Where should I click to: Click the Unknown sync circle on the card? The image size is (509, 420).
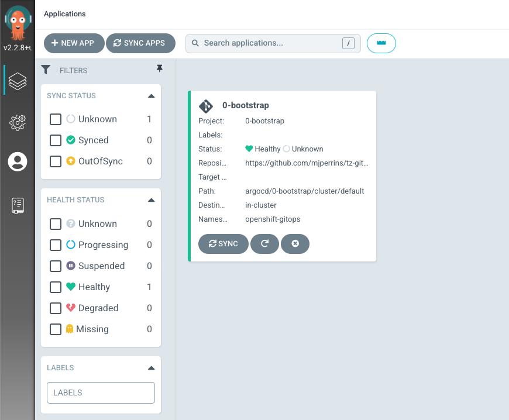pyautogui.click(x=286, y=149)
